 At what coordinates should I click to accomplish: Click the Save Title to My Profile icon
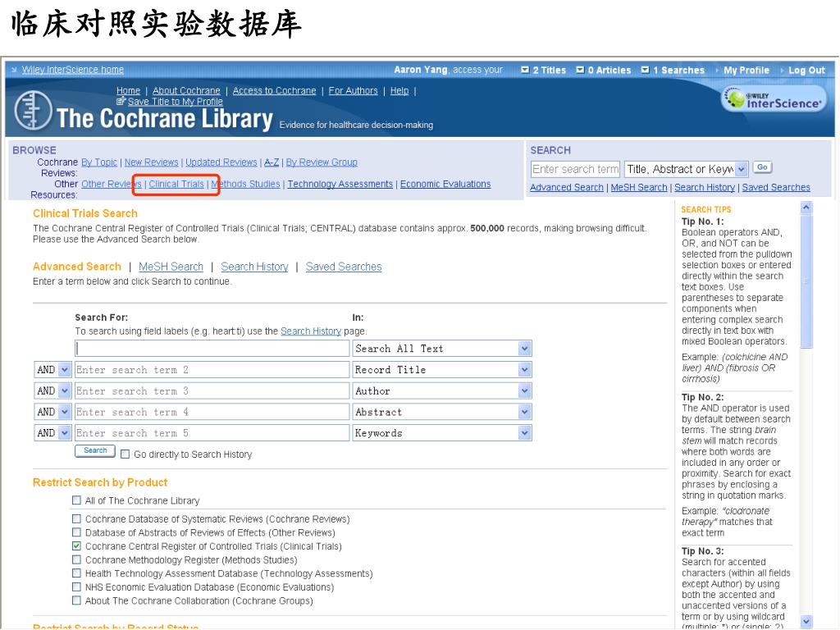pos(121,101)
